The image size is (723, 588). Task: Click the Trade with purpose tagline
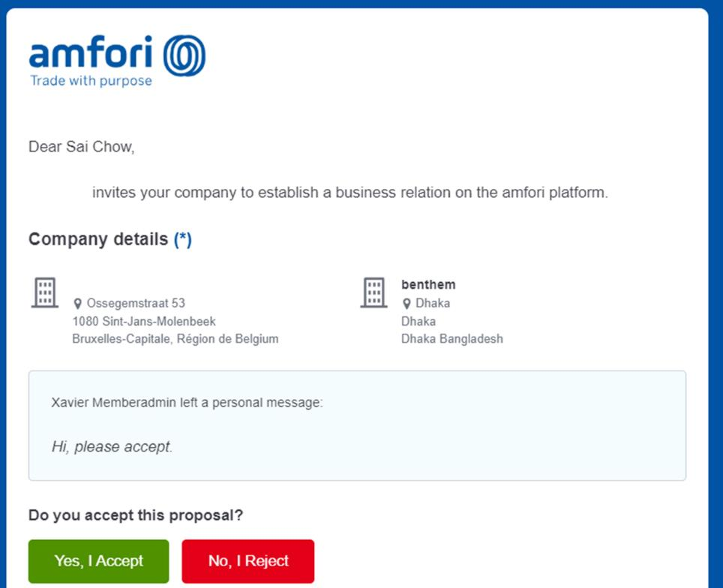[91, 81]
